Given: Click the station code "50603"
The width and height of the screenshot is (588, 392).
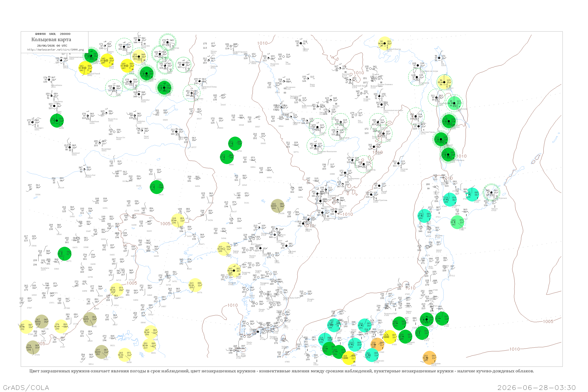Looking at the screenshot, I should click(165, 120).
